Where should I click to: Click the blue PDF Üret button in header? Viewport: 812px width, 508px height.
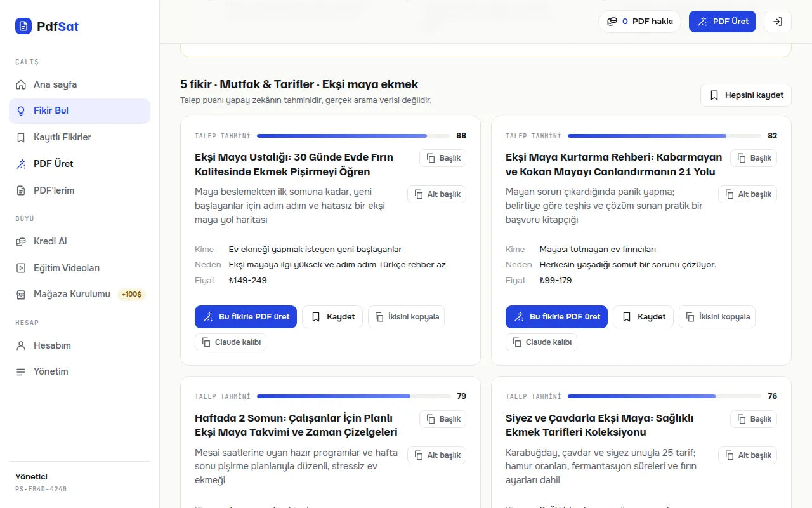723,22
